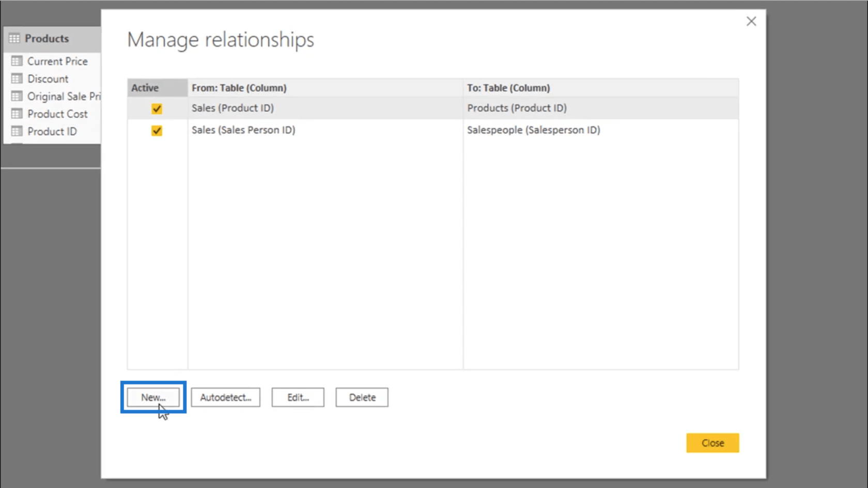
Task: Open Edit... for selected relationship
Action: [x=298, y=397]
